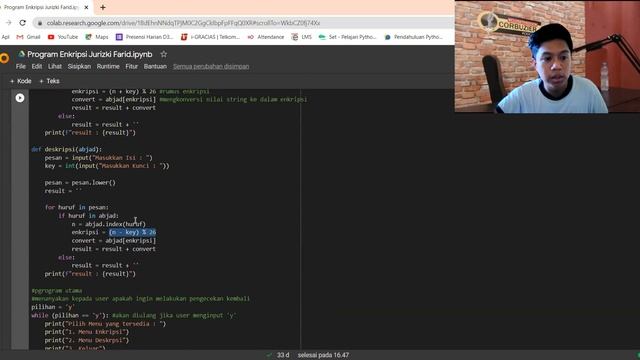Image resolution: width=640 pixels, height=360 pixels.
Task: Click the browser forward arrow
Action: tap(9, 23)
